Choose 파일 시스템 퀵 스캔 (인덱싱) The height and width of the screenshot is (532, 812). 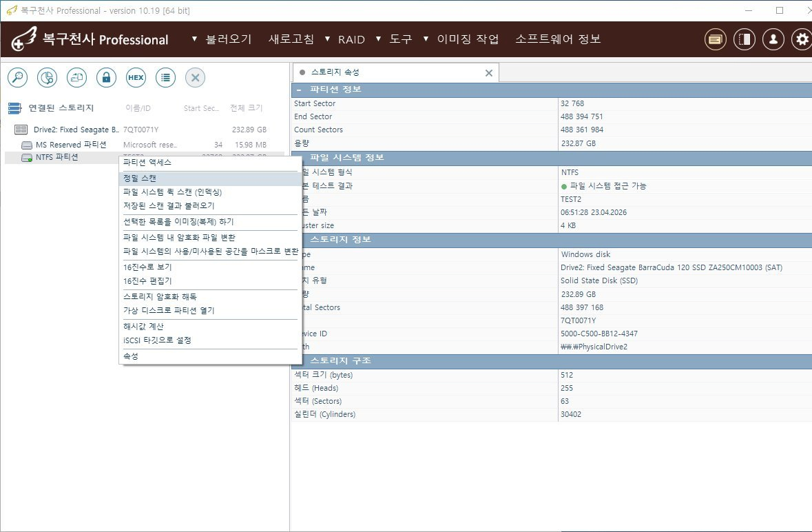(210, 192)
